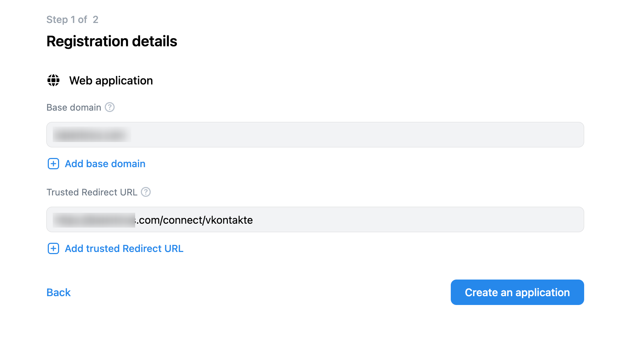Viewport: 639px width, 364px height.
Task: Click the 'Add trusted Redirect URL' link text
Action: pos(124,248)
